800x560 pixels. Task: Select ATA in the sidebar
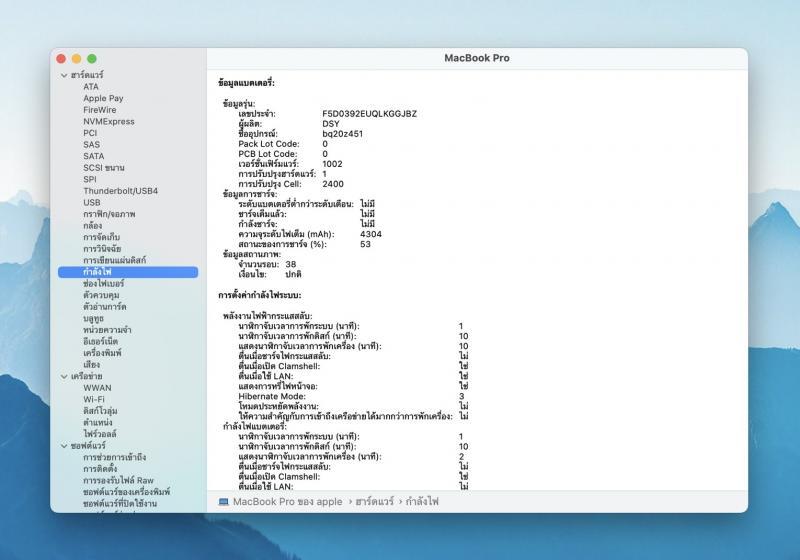(x=91, y=87)
